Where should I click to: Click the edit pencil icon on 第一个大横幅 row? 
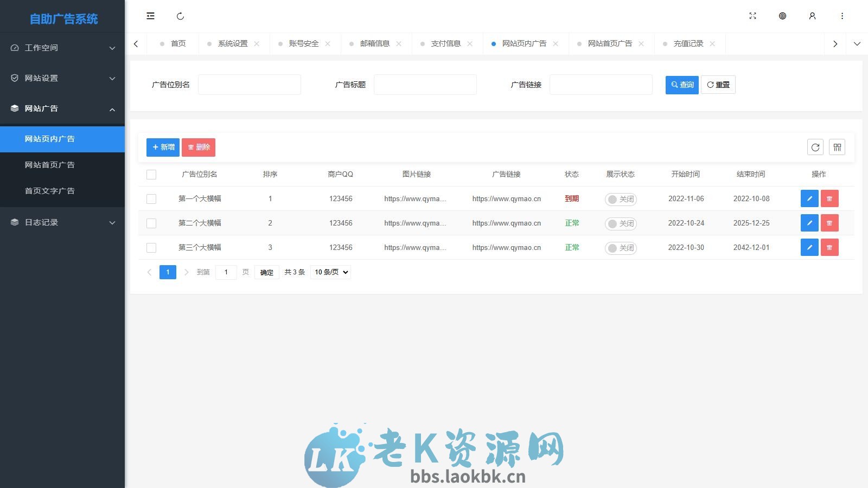pos(809,198)
